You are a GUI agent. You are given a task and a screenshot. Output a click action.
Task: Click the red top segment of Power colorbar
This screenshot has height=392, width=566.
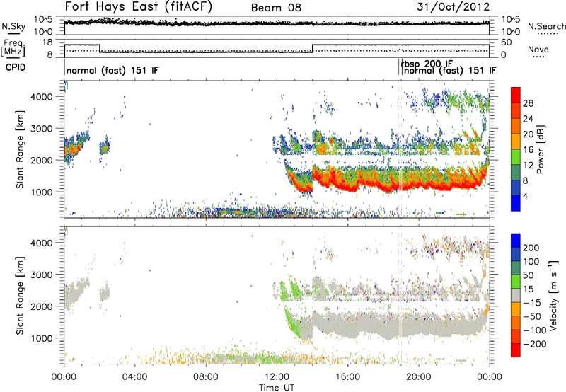pyautogui.click(x=516, y=96)
